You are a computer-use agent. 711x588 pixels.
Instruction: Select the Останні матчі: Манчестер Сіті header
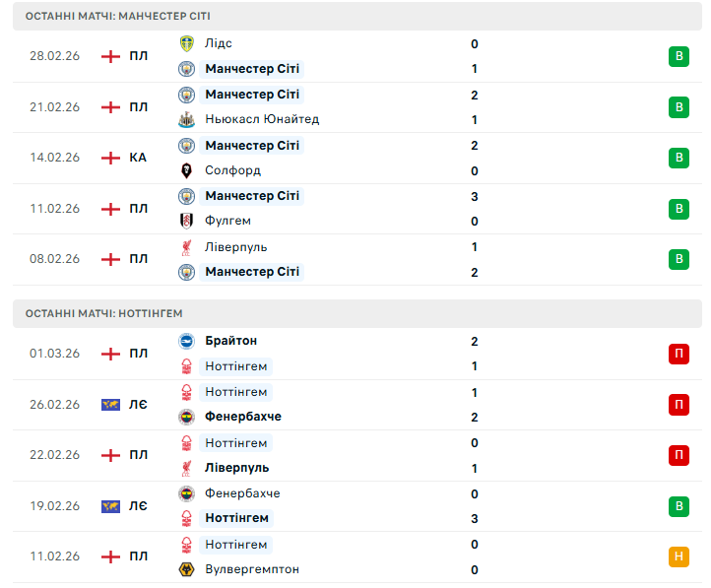click(118, 17)
